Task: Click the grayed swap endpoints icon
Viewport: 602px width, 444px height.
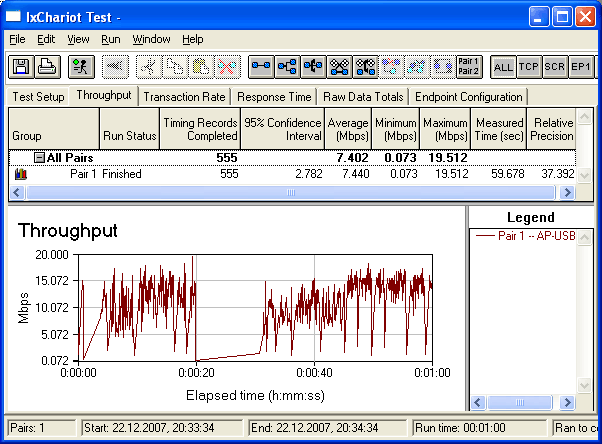Action: point(443,67)
